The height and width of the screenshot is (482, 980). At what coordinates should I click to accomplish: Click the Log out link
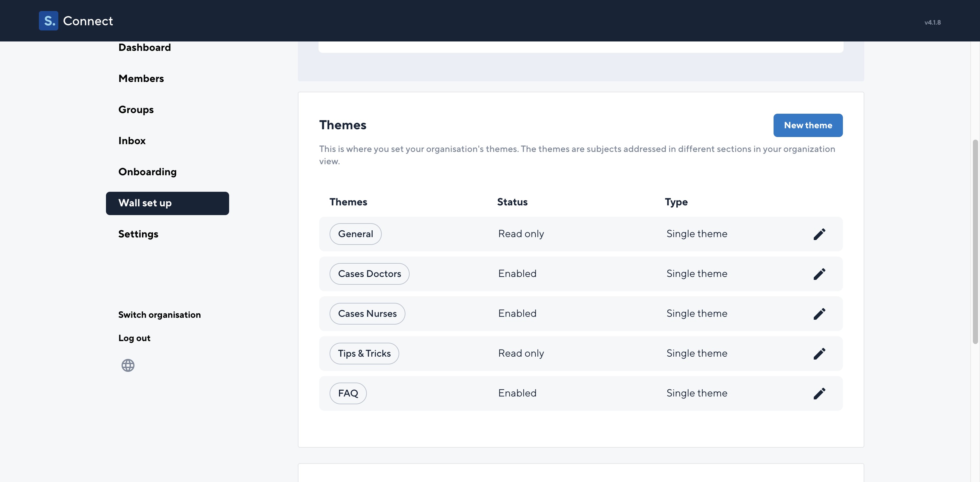134,338
